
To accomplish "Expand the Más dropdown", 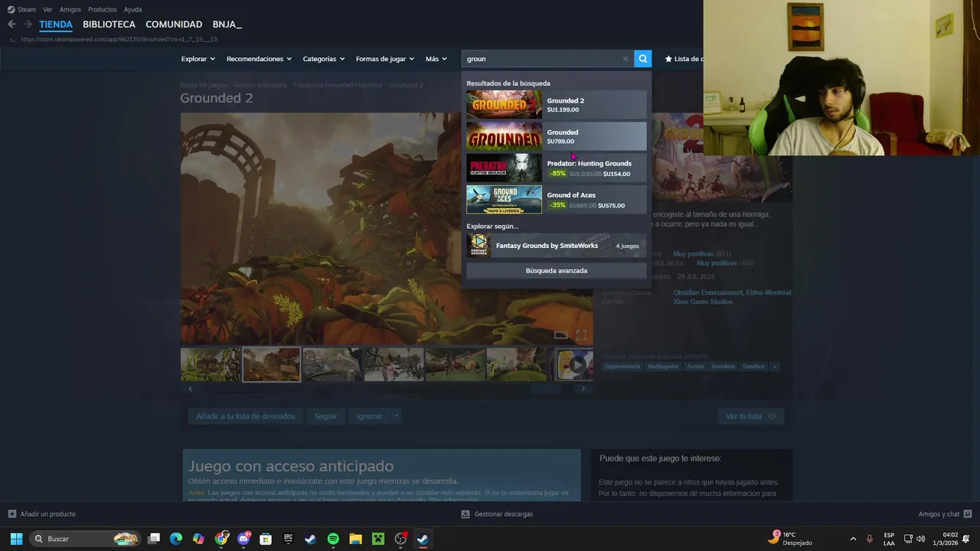I will click(436, 59).
